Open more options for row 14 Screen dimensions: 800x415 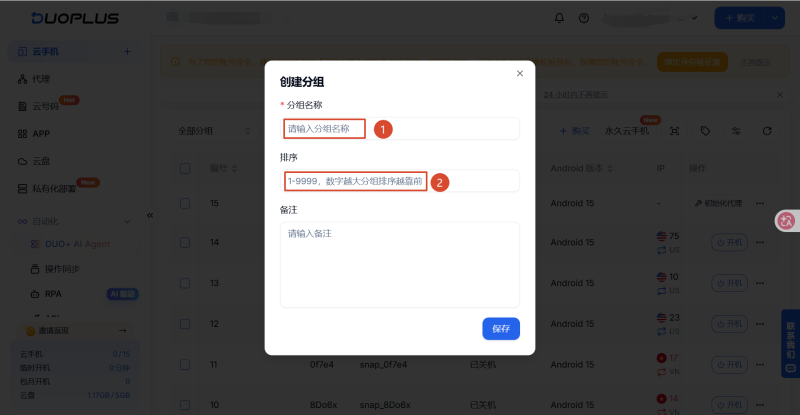[760, 242]
